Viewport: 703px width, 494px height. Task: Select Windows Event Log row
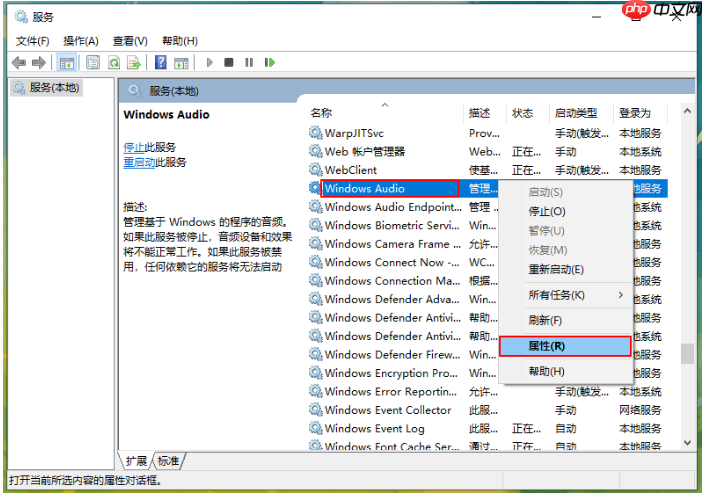pyautogui.click(x=488, y=428)
